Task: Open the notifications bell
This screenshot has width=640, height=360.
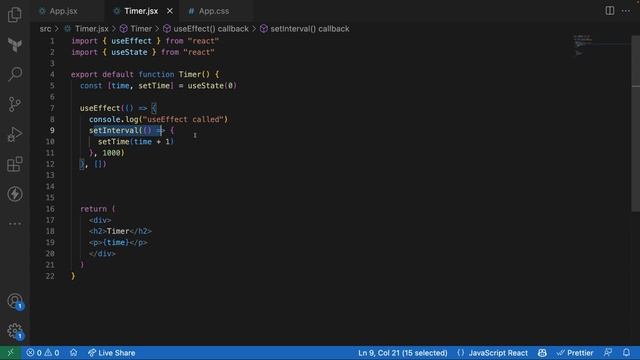Action: click(x=626, y=352)
